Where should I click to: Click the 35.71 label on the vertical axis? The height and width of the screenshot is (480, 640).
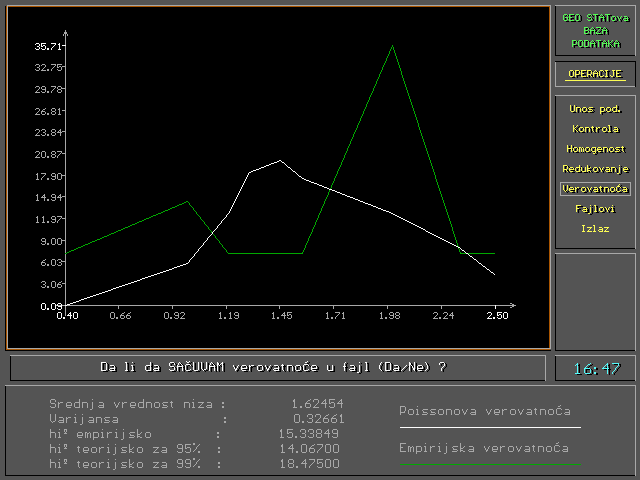click(x=49, y=46)
